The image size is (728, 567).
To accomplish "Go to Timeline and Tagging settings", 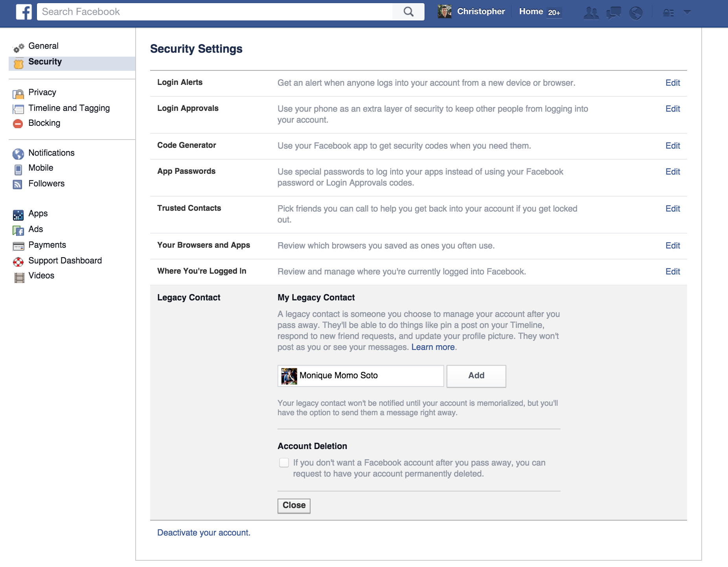I will pos(69,108).
